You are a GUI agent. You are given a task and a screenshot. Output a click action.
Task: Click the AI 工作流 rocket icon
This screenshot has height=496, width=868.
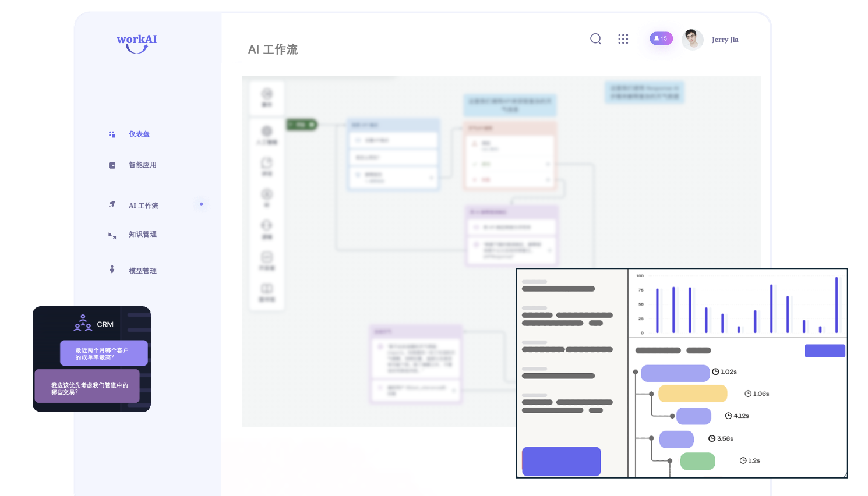tap(112, 204)
